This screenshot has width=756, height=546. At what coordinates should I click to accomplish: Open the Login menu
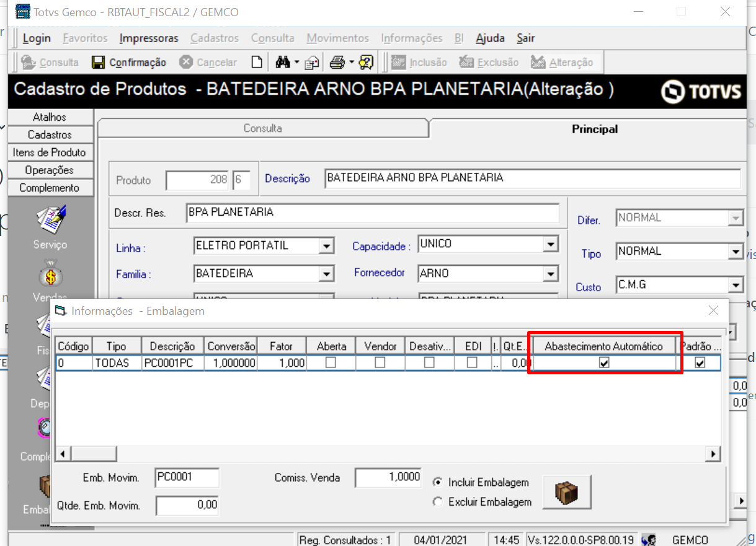37,38
